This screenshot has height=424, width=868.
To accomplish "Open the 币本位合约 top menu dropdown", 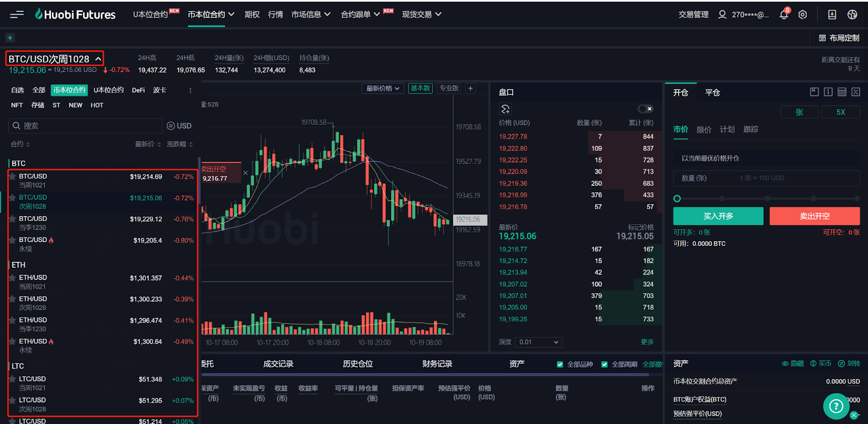I will tap(211, 15).
